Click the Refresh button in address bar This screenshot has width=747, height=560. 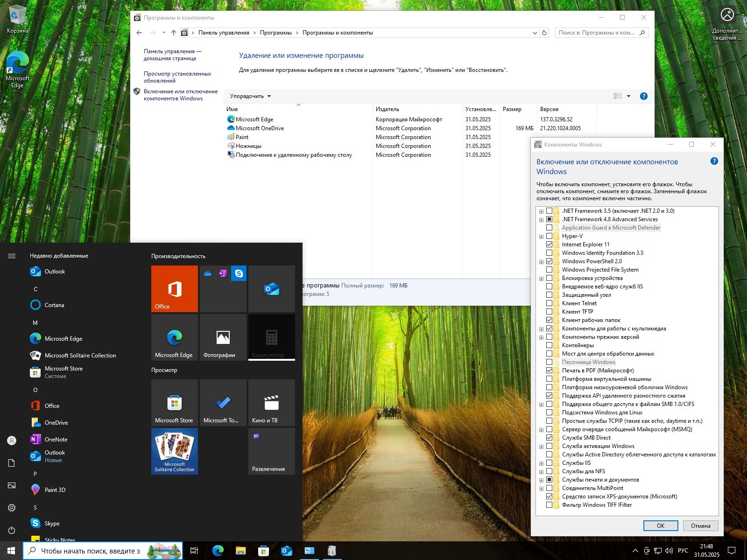click(x=544, y=33)
